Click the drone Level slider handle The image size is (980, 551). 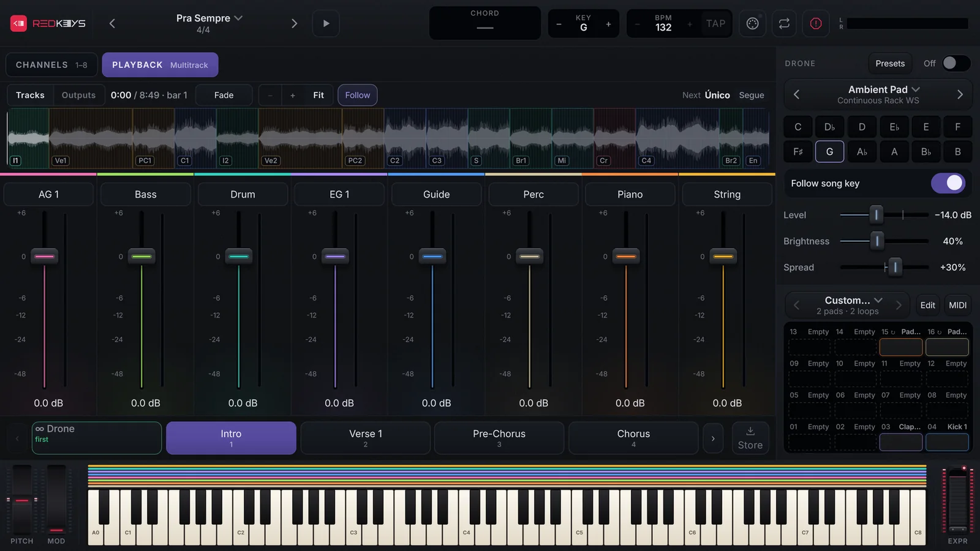tap(876, 214)
